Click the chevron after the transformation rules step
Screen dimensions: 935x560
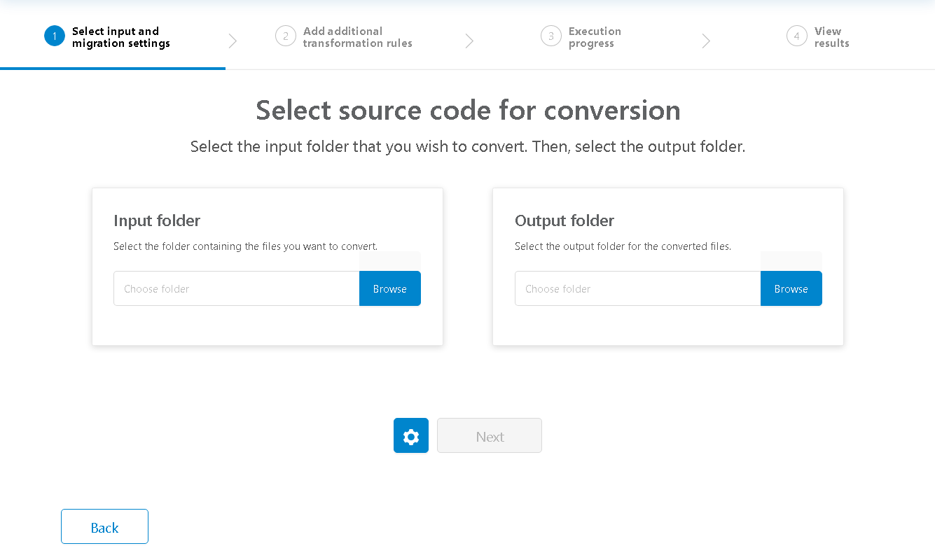(x=469, y=41)
